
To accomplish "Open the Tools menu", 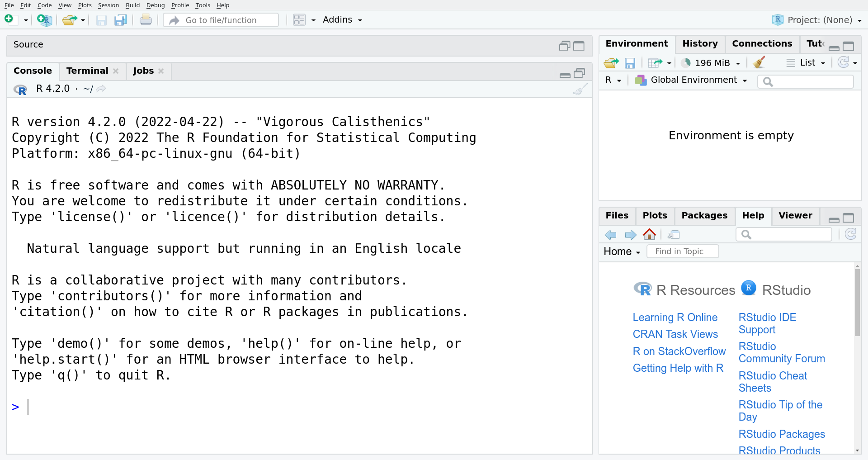I will tap(203, 5).
